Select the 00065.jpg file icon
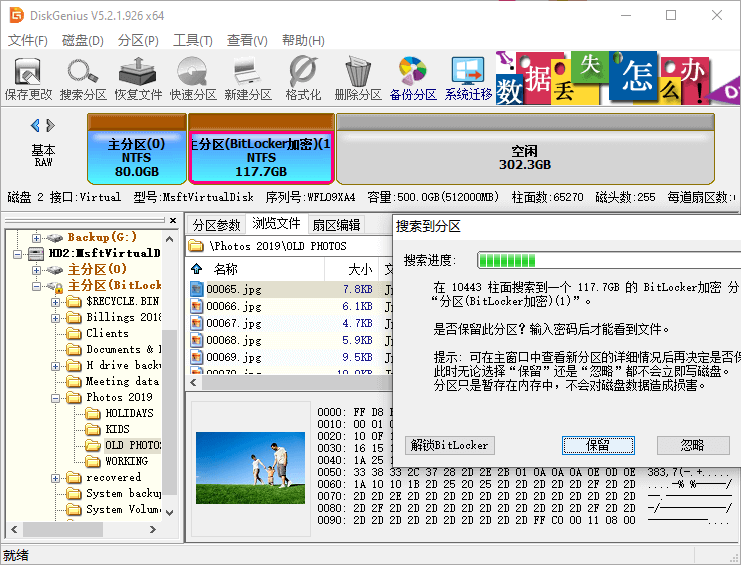This screenshot has width=741, height=565. [197, 289]
